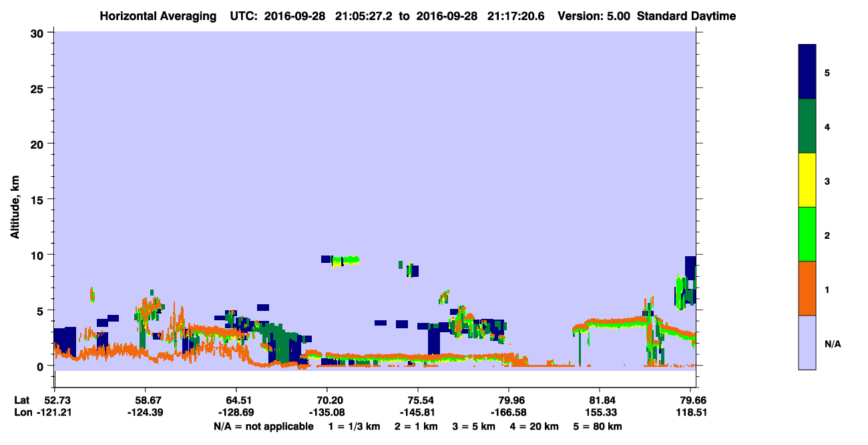
Task: Click the longitude value '-121.21'
Action: click(x=54, y=412)
